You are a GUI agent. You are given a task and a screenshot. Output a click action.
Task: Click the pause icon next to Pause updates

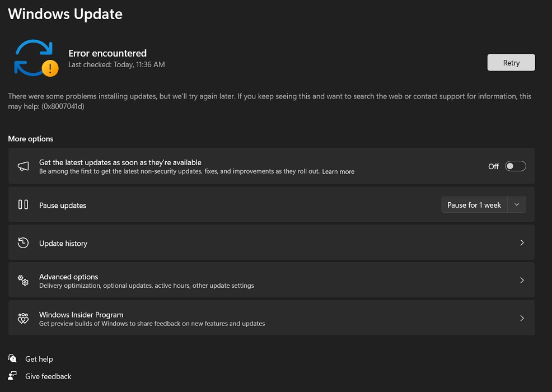click(x=23, y=204)
